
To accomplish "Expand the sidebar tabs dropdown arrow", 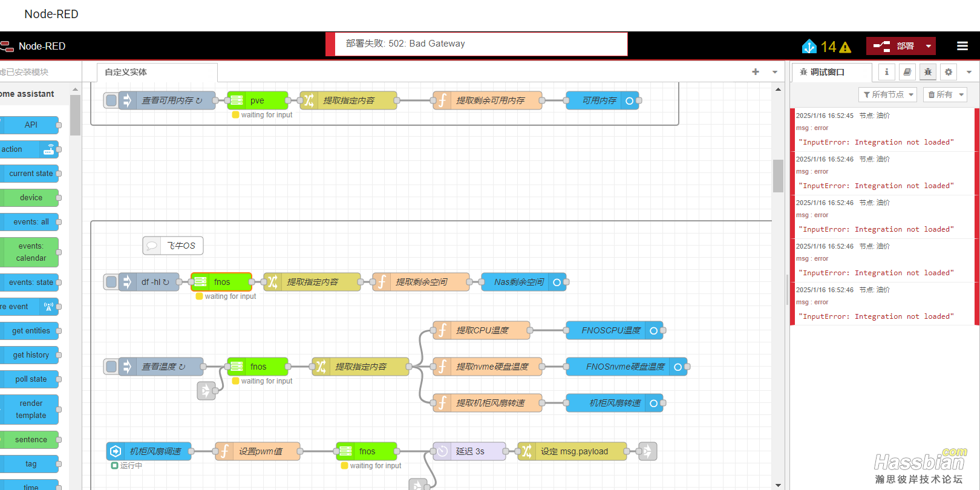I will (x=969, y=72).
